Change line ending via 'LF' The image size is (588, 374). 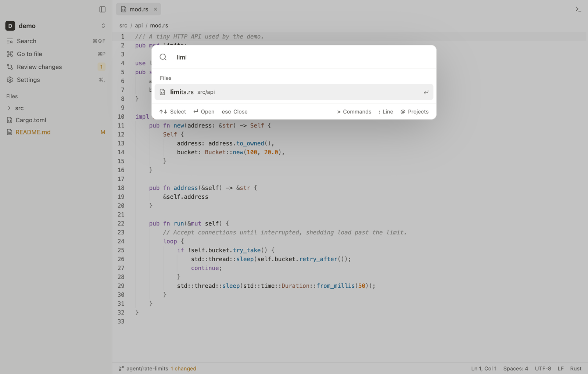click(x=561, y=368)
